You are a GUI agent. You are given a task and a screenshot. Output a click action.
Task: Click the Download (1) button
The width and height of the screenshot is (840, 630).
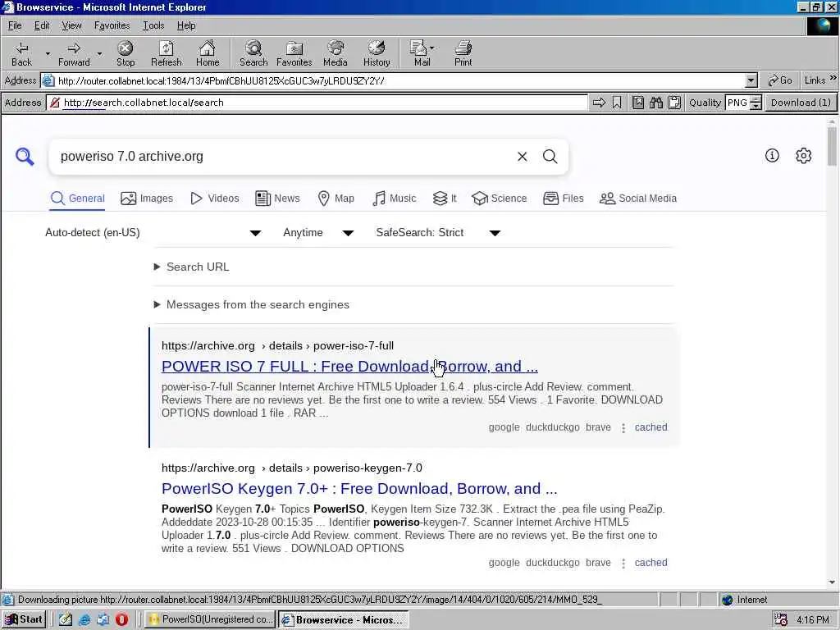point(801,103)
